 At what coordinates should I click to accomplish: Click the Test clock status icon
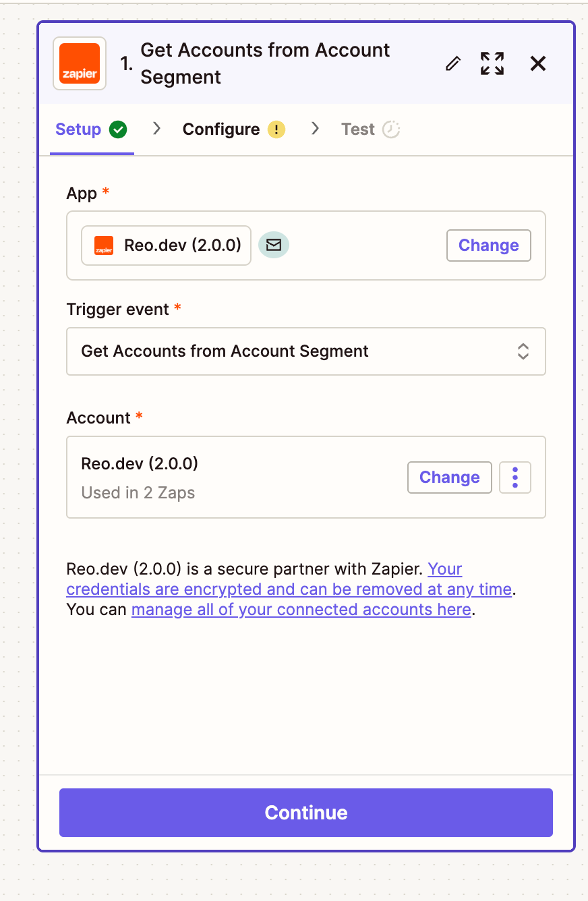click(x=391, y=129)
